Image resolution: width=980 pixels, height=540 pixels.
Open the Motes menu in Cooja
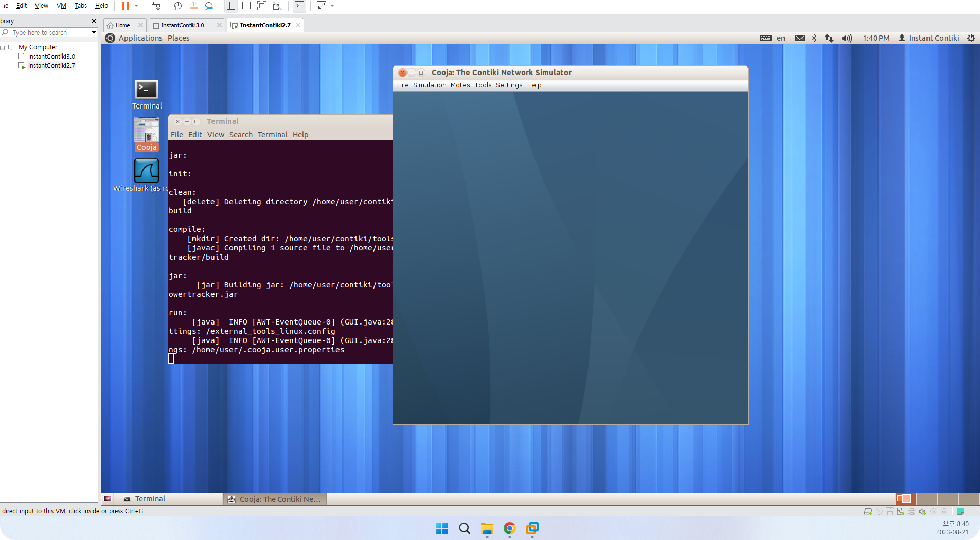click(x=460, y=85)
